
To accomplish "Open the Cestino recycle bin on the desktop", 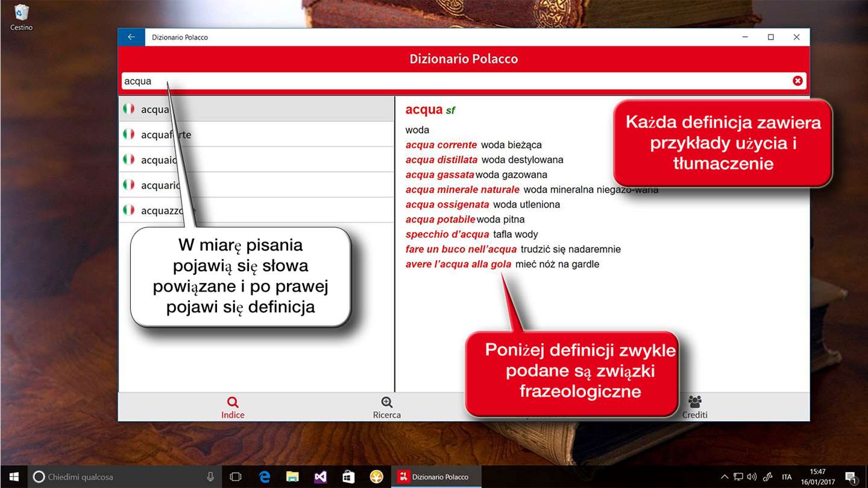I will pos(21,17).
